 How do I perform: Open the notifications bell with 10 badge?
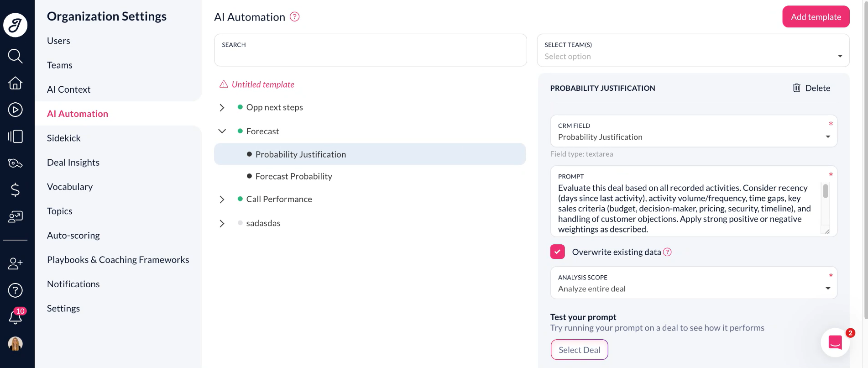pos(16,316)
